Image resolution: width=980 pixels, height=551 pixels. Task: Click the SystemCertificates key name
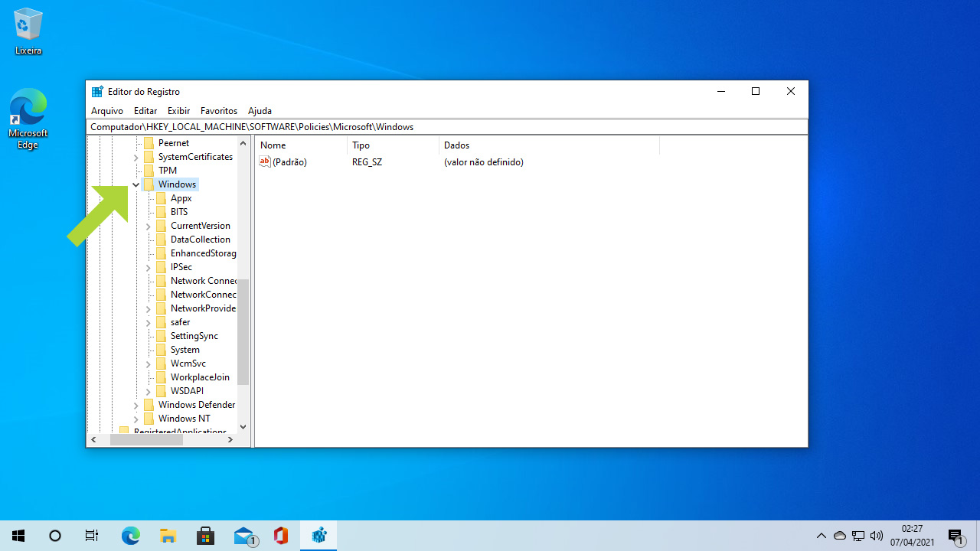[x=195, y=157]
